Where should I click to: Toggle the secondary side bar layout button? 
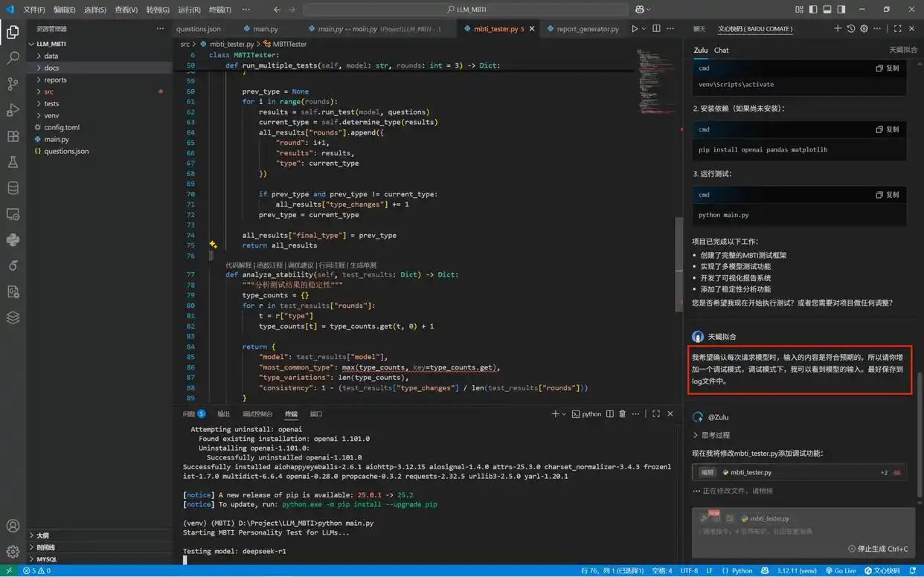(841, 10)
